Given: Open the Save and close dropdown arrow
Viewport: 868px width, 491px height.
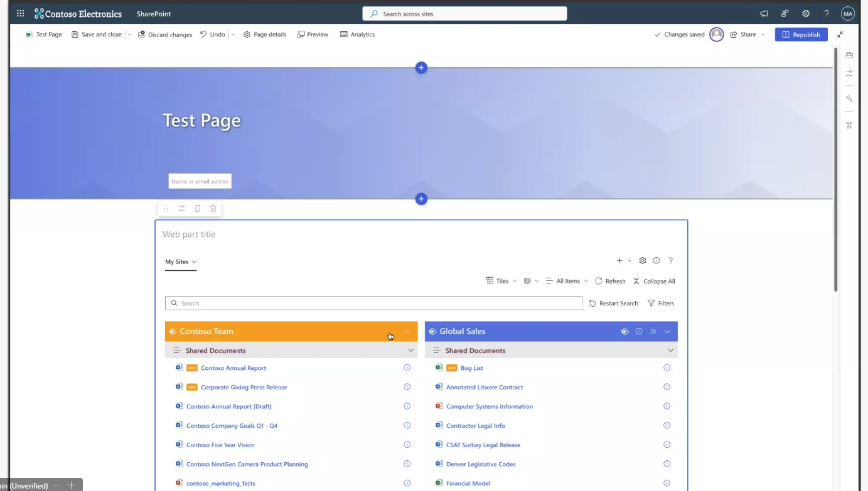Looking at the screenshot, I should coord(130,34).
